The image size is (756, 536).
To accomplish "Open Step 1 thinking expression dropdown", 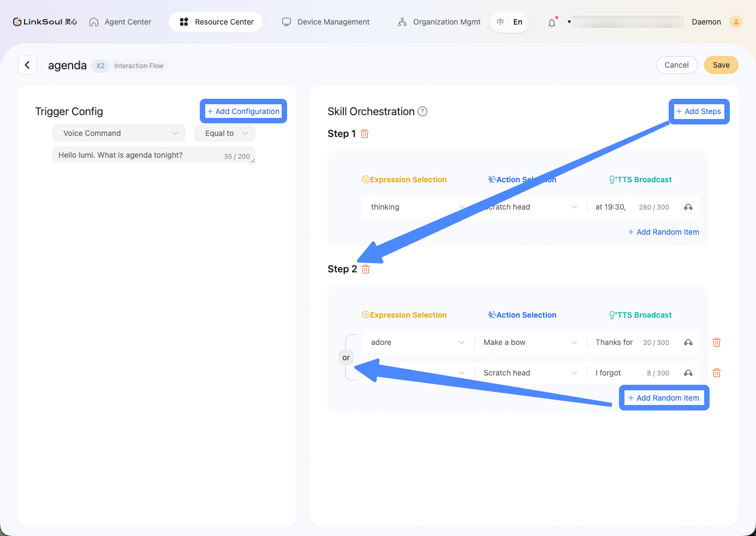I will 418,207.
